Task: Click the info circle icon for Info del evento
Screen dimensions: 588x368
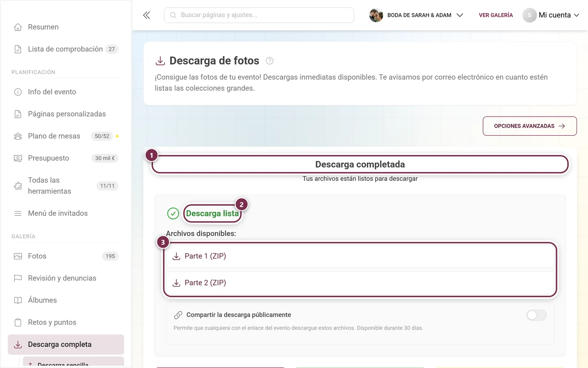Action: [18, 92]
